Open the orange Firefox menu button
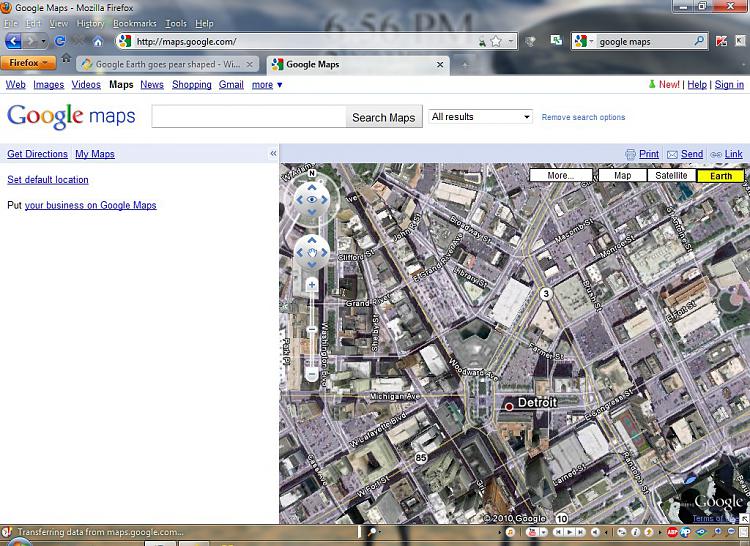This screenshot has width=750, height=546. [28, 63]
